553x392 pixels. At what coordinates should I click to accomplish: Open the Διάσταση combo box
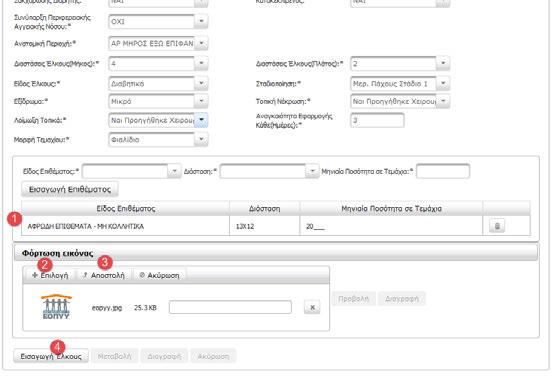click(269, 171)
